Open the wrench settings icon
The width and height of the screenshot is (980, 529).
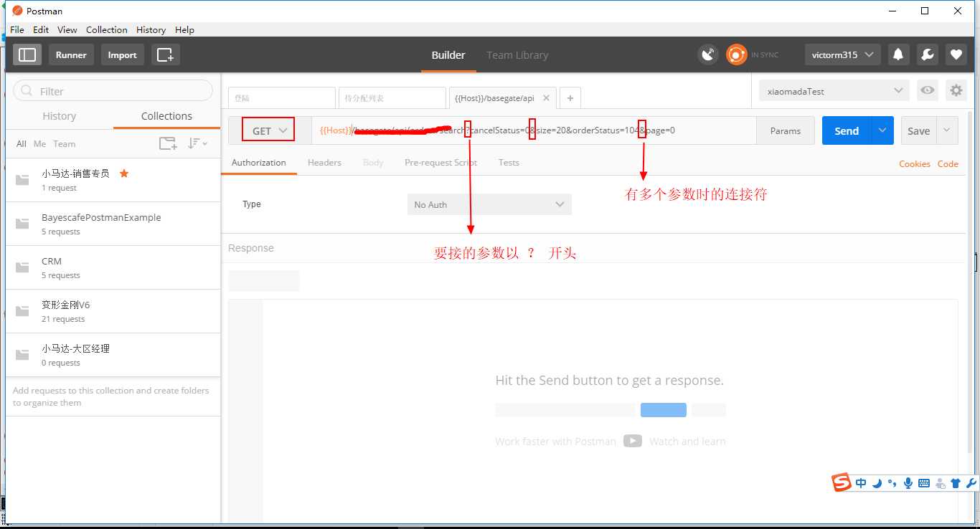(927, 54)
